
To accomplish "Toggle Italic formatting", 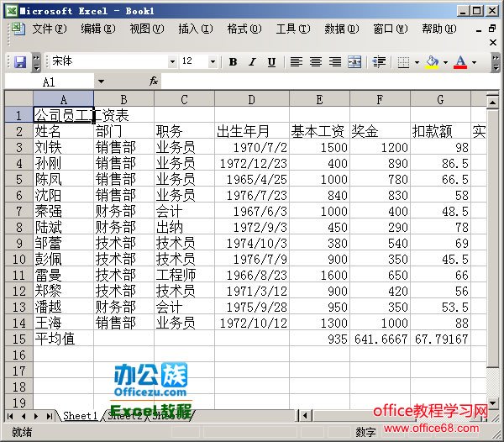I will [252, 61].
